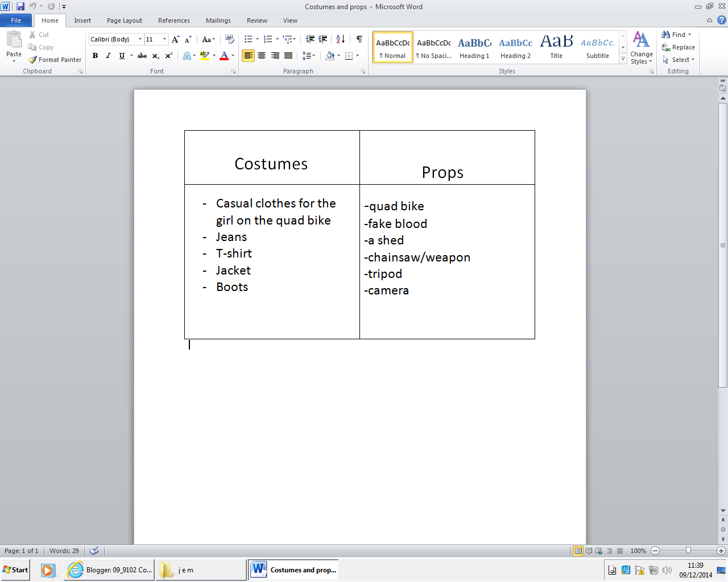Click the Sort icon in Paragraph group
728x582 pixels.
pos(341,39)
